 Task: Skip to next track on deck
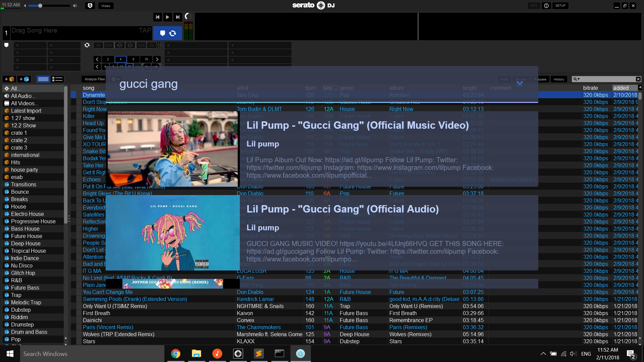(178, 17)
